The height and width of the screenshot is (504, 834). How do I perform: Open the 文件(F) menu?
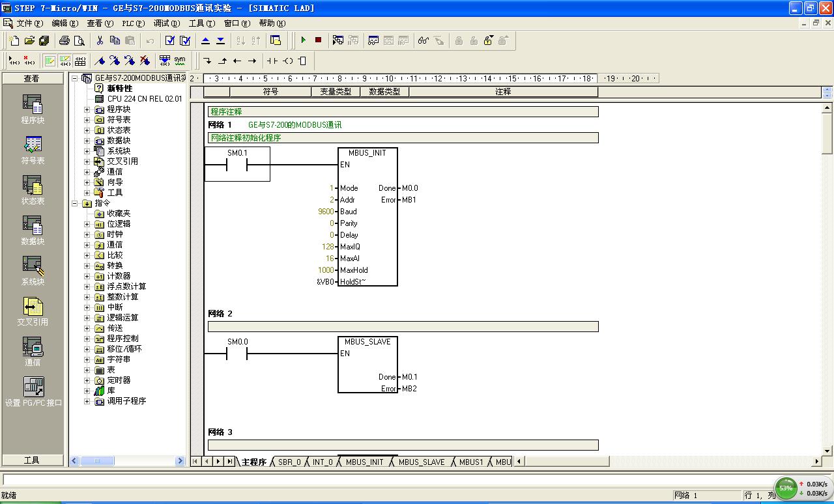click(x=30, y=23)
